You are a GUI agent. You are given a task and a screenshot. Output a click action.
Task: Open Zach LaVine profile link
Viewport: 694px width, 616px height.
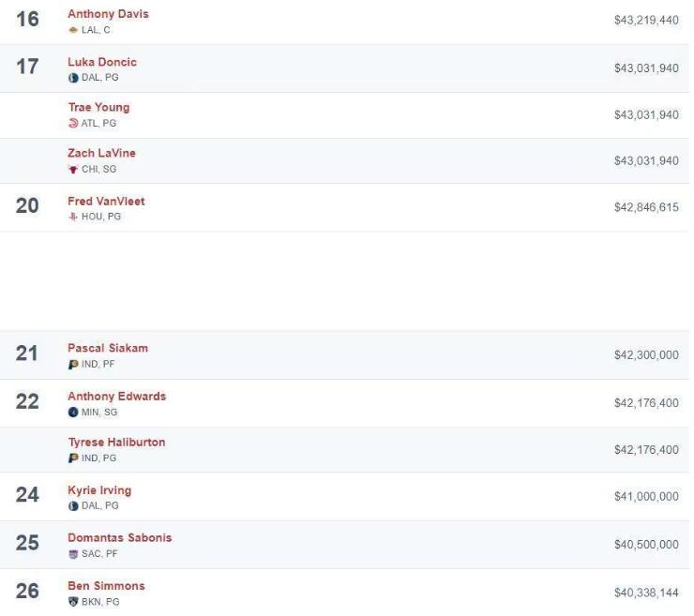[101, 153]
